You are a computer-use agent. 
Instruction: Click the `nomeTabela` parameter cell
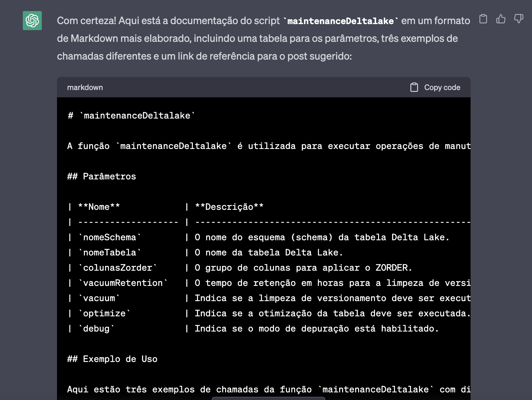coord(110,253)
